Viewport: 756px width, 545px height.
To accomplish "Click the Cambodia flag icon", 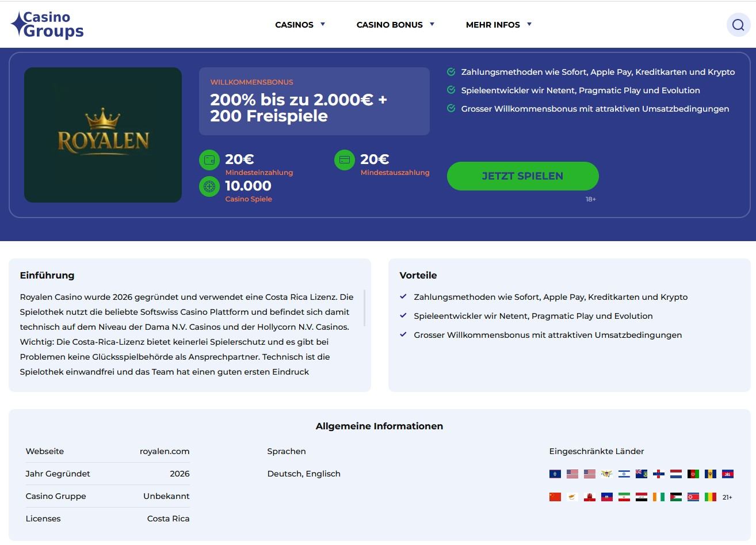I will click(x=728, y=474).
